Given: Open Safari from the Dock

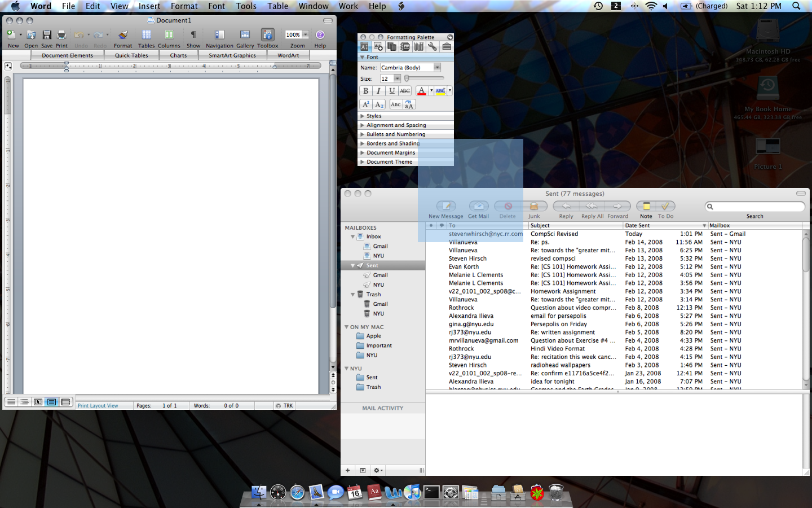Looking at the screenshot, I should click(x=297, y=493).
